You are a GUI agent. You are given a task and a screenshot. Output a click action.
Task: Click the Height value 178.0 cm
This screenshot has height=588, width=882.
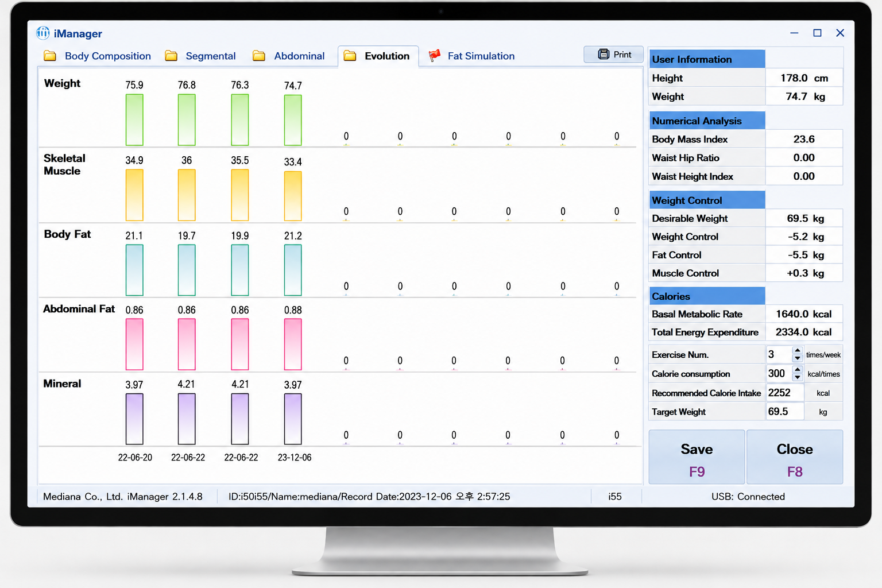[x=804, y=78]
